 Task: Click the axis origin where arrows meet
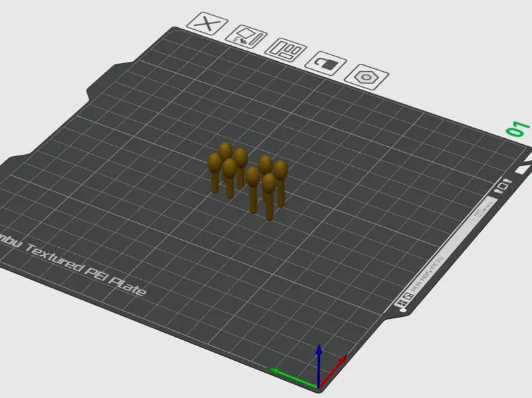point(319,387)
